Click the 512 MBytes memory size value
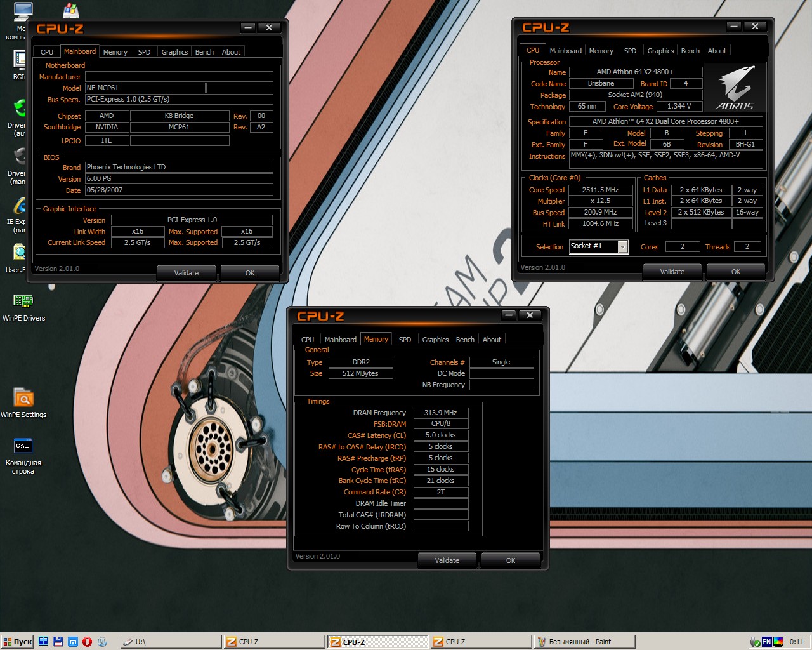Screen dimensions: 812x650 pos(361,373)
